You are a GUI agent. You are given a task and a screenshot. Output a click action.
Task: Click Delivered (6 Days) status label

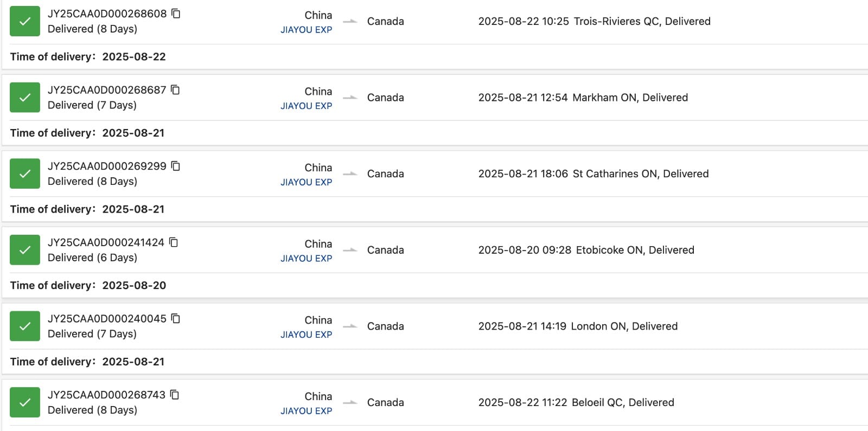pos(92,258)
